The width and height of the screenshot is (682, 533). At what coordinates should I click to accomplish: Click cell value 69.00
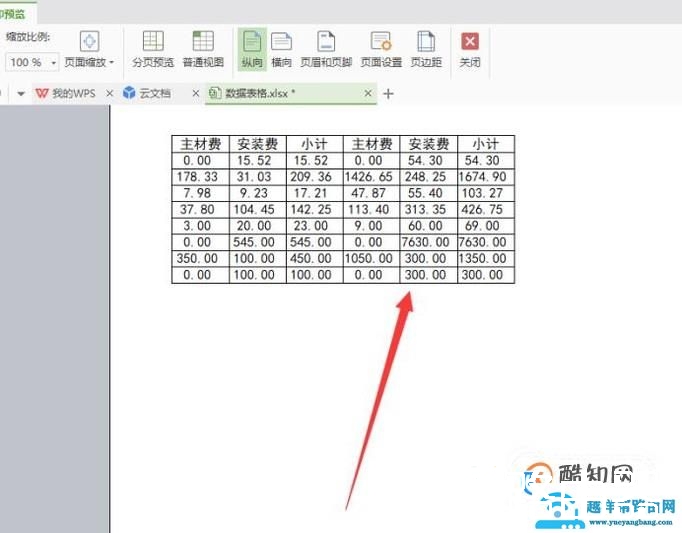click(x=482, y=226)
